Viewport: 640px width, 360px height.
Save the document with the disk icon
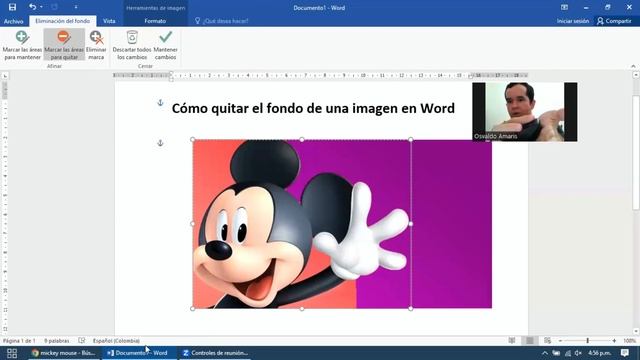click(x=12, y=7)
